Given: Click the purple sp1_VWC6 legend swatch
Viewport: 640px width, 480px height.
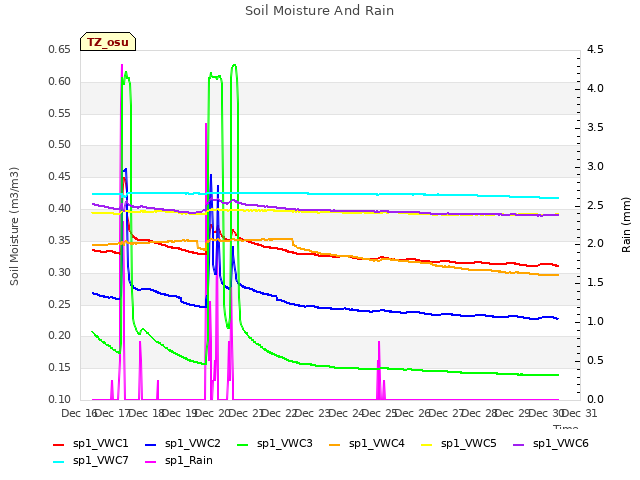Looking at the screenshot, I should pyautogui.click(x=519, y=444).
